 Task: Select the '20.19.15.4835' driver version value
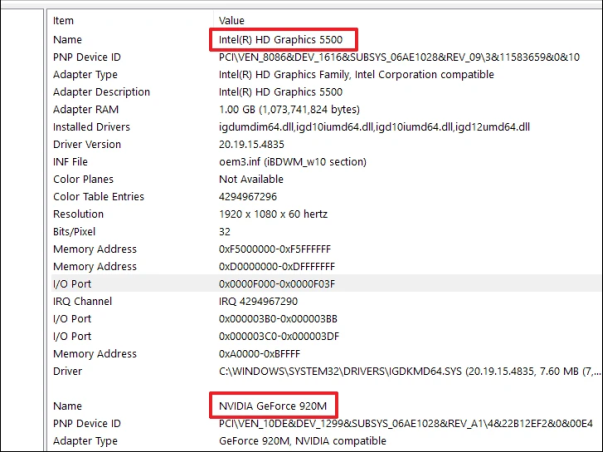252,144
